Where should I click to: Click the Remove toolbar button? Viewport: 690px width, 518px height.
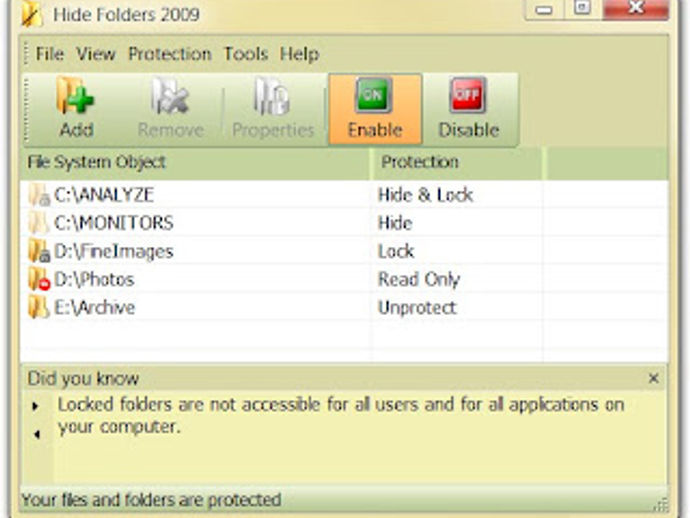click(170, 108)
